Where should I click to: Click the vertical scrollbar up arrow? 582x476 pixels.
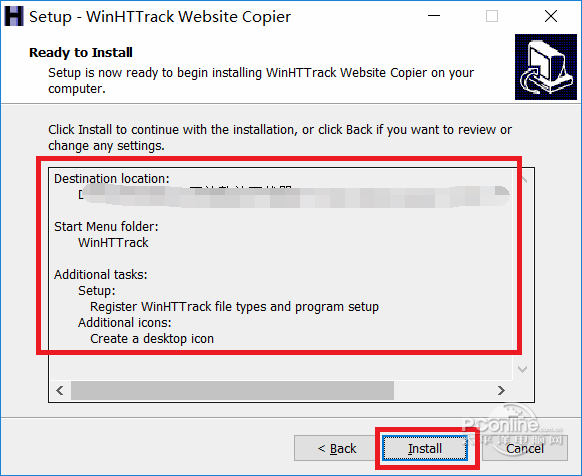point(523,179)
